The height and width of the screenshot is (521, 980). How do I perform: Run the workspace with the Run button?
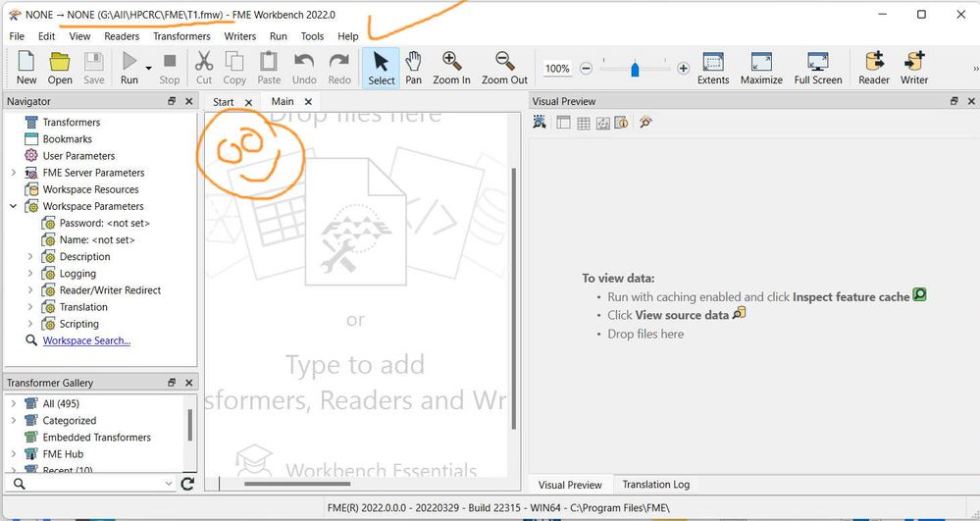(129, 68)
